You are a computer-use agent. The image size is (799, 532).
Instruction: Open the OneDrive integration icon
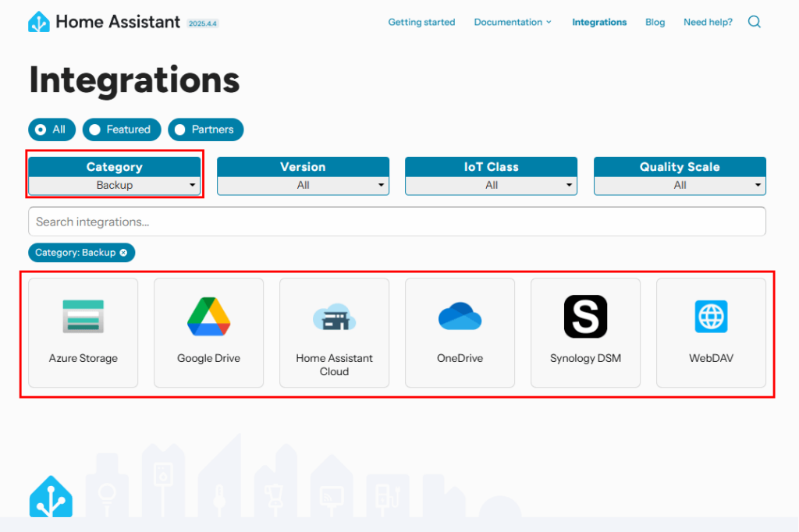pyautogui.click(x=460, y=317)
